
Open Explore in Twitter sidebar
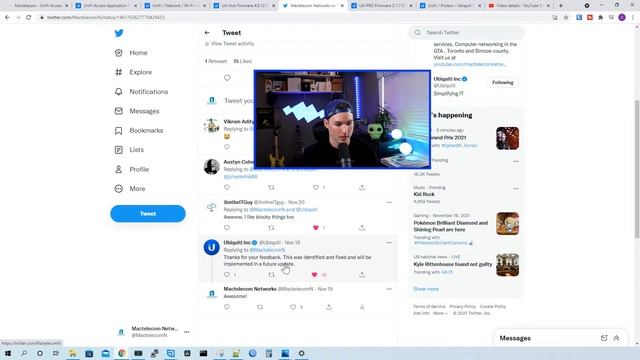coord(133,72)
